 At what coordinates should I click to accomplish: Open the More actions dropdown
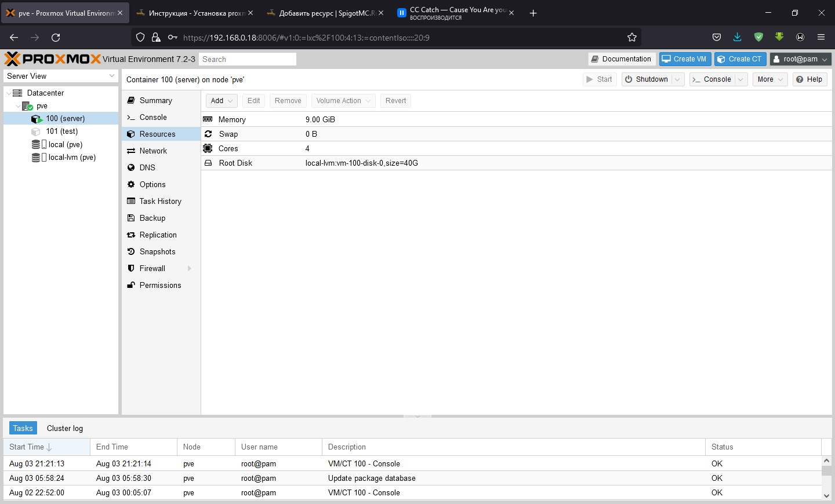point(770,79)
